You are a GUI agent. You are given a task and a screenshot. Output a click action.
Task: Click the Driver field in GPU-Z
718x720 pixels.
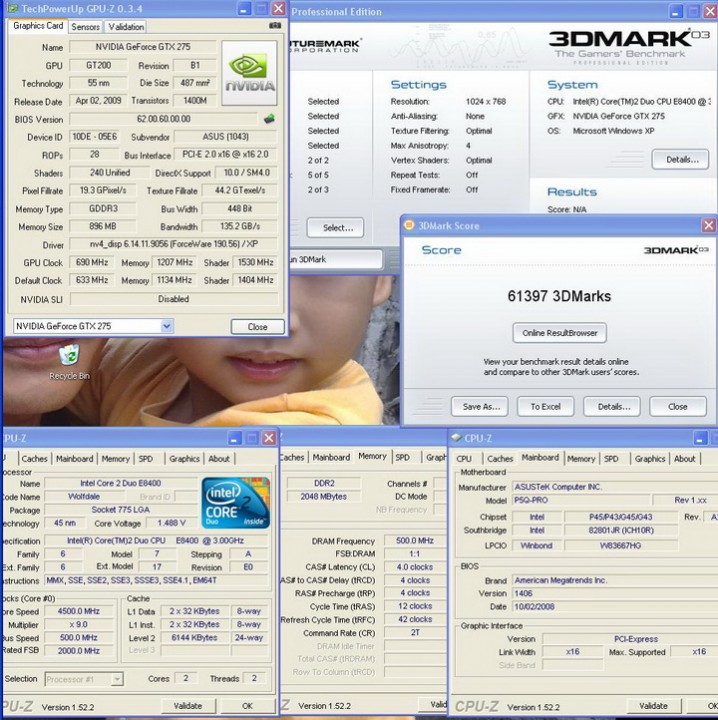(x=174, y=244)
